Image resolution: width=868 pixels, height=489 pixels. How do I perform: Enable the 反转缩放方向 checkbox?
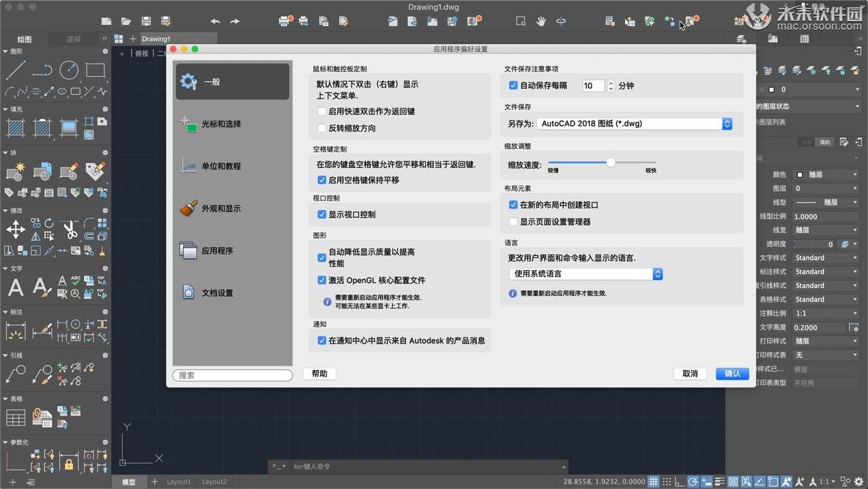(x=322, y=128)
